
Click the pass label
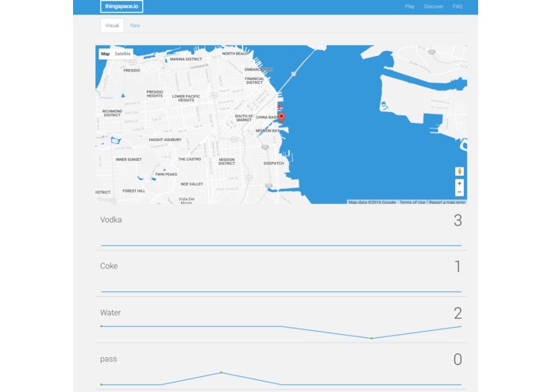tap(109, 359)
